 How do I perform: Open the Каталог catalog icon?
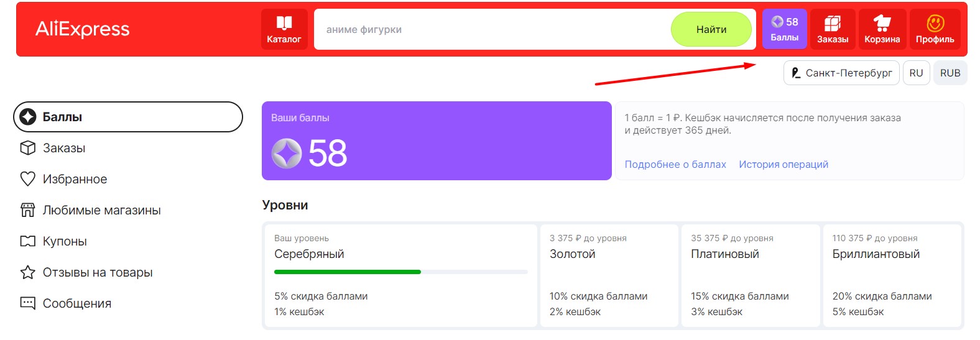click(284, 24)
